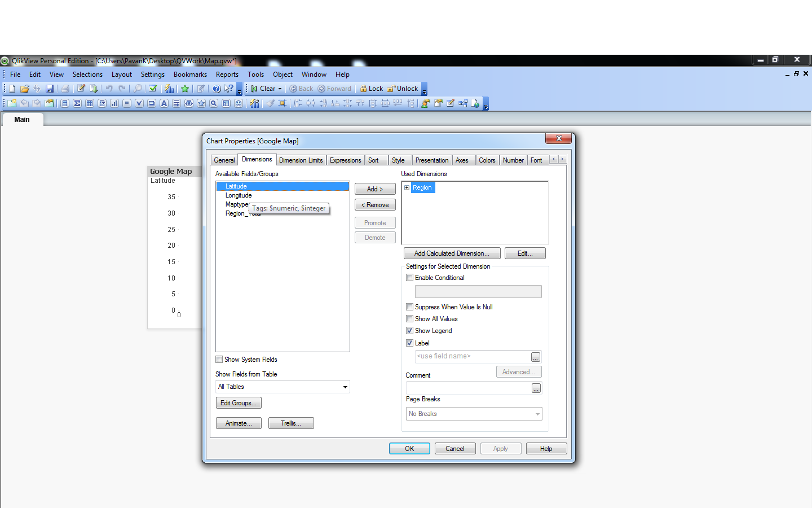Confirm the dialog with OK
Image resolution: width=812 pixels, height=508 pixels.
409,449
